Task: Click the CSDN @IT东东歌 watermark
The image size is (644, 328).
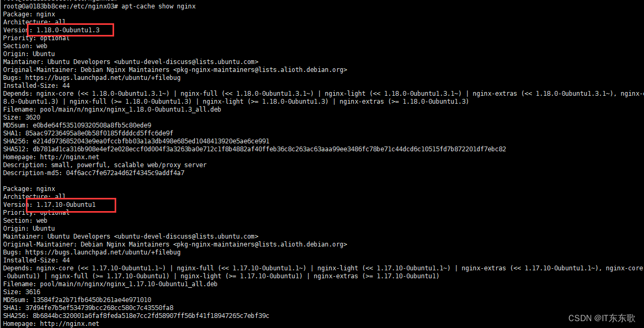Action: click(602, 318)
